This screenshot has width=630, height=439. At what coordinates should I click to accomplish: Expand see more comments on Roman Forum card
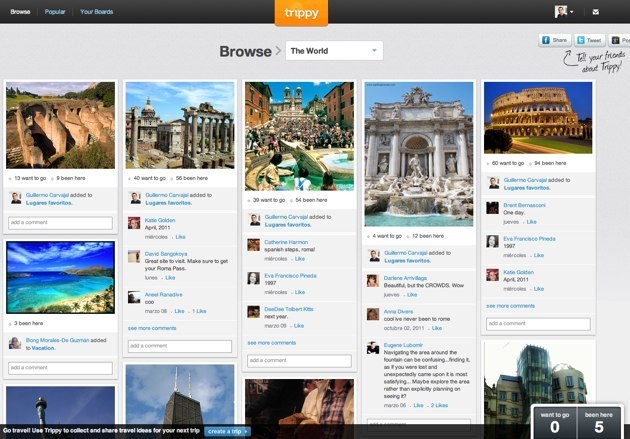(x=152, y=328)
